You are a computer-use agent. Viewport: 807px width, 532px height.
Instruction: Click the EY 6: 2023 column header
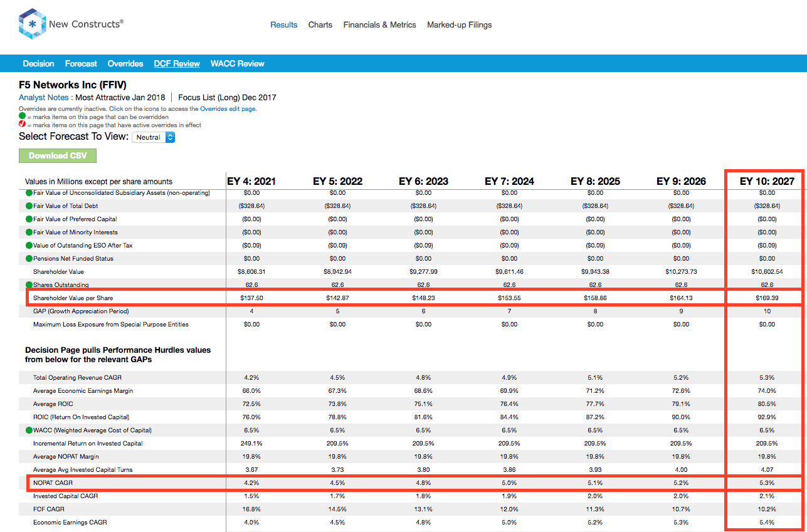[x=423, y=181]
